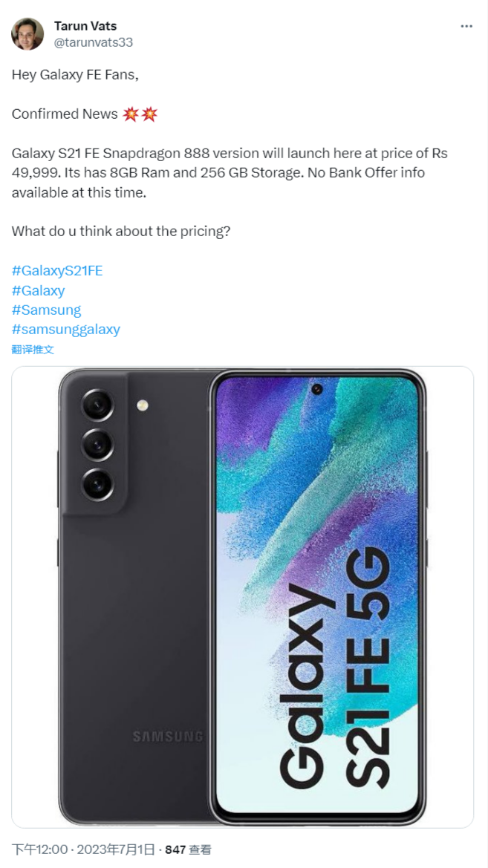This screenshot has height=868, width=488.
Task: Click the "Hey Galaxy FE Fans," text line
Action: pos(75,75)
